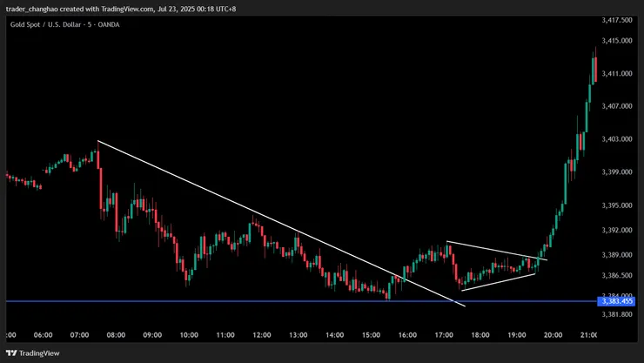The width and height of the screenshot is (644, 363).
Task: Click the 20:00 time axis label
Action: 553,335
